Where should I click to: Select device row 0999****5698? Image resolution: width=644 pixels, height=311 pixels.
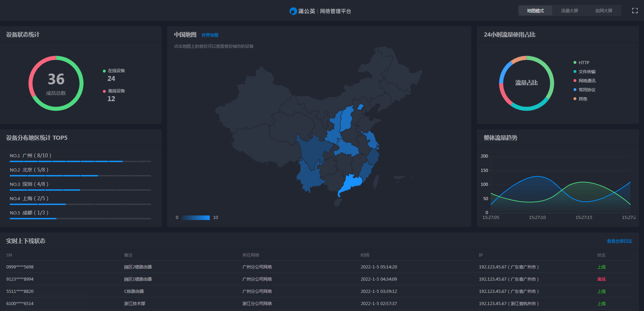coord(319,267)
